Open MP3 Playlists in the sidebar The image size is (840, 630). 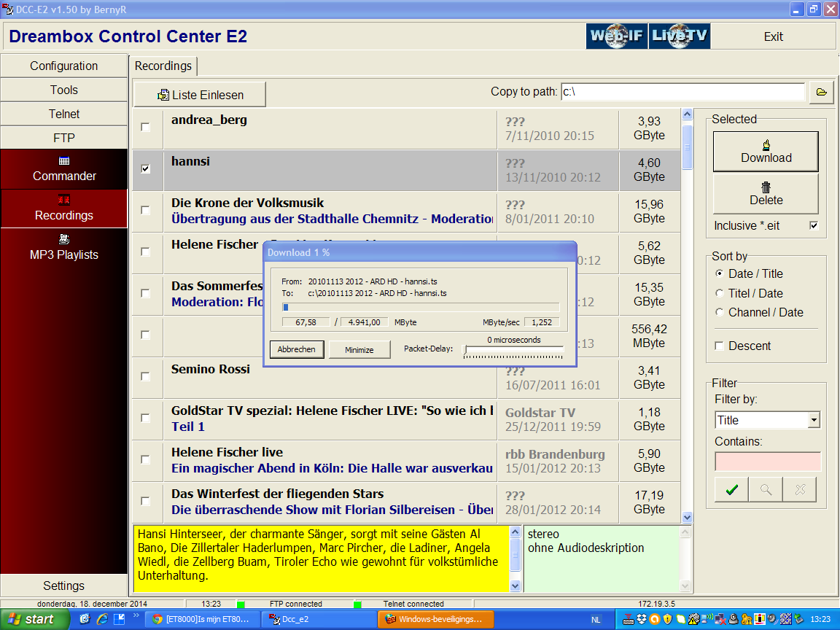click(64, 248)
